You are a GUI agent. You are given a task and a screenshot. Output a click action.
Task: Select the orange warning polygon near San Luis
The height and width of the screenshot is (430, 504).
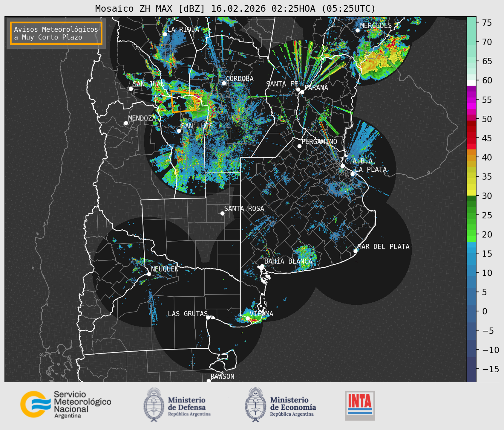point(183,101)
